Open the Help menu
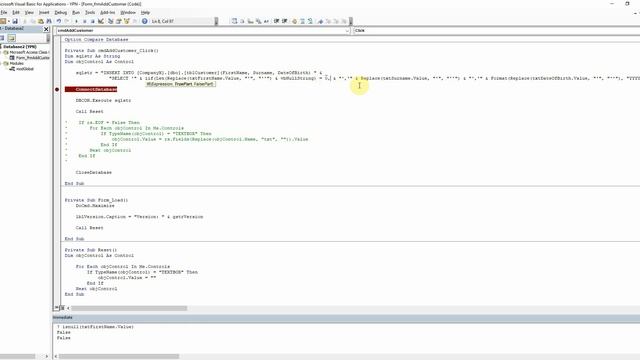 click(145, 13)
